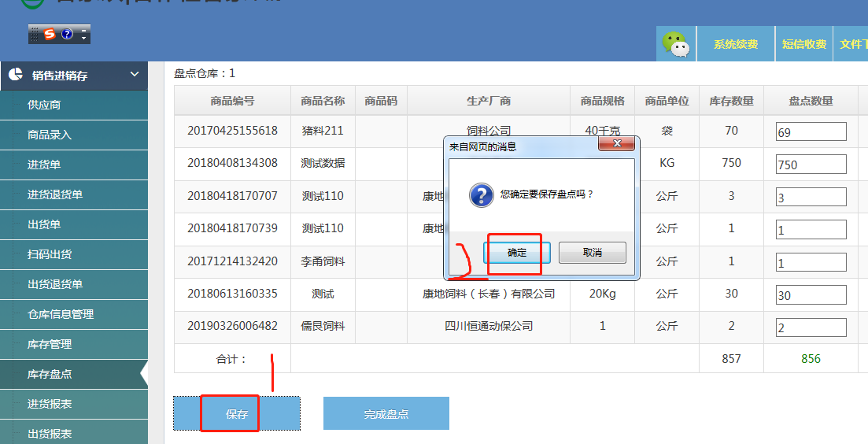Confirm the dialog with 确定

click(x=516, y=253)
